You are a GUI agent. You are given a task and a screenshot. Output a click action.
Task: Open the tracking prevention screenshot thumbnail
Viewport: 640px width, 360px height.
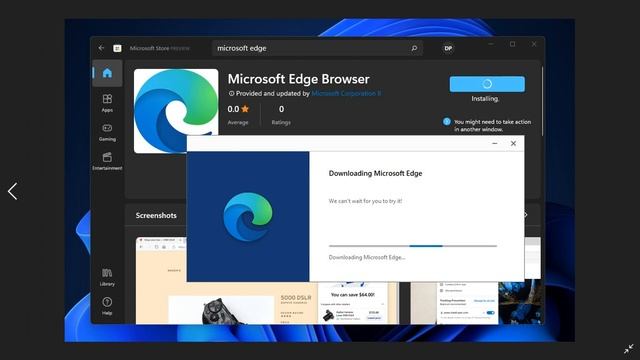click(x=467, y=303)
